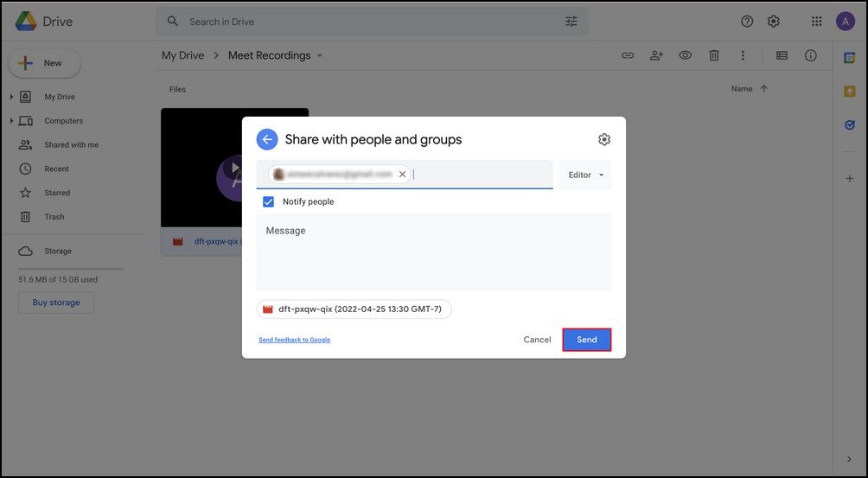This screenshot has height=478, width=868.
Task: Go to My Drive breadcrumb
Action: pos(182,55)
